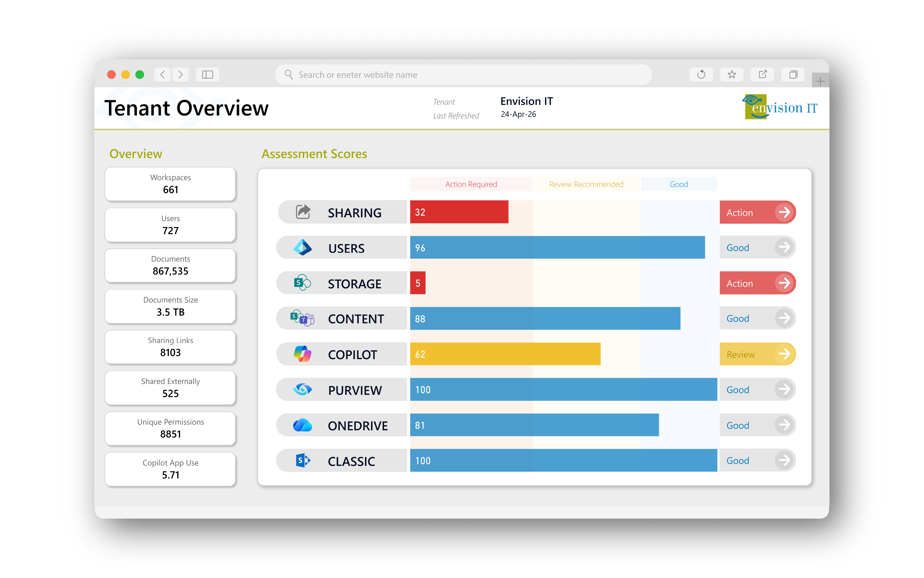Select the Unique Permissions 8851 card
Viewport: 924px width, 578px height.
coord(170,428)
